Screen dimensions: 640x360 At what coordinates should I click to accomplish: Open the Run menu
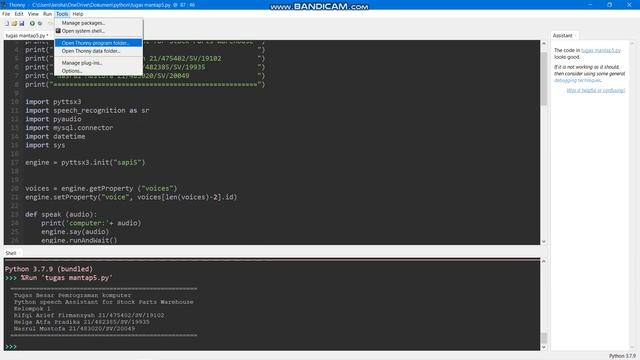coord(47,14)
